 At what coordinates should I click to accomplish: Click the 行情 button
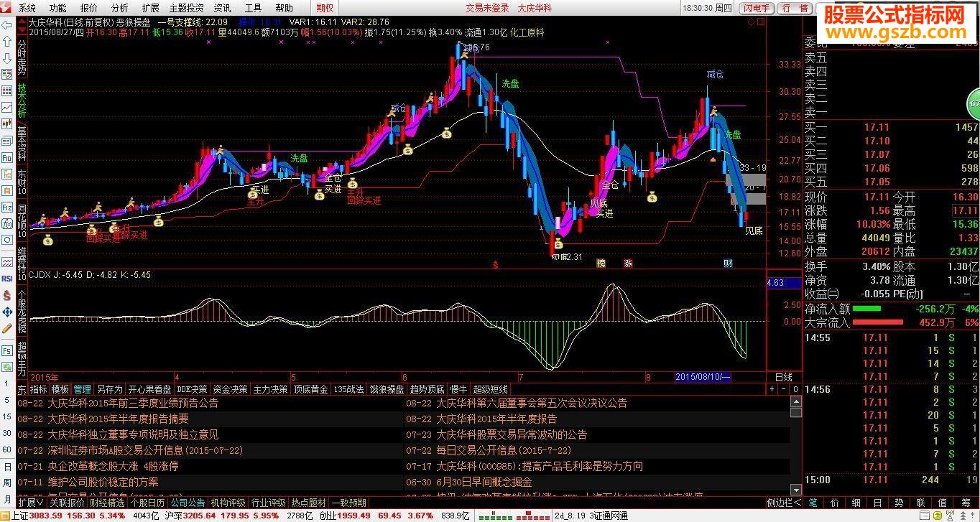[x=795, y=8]
